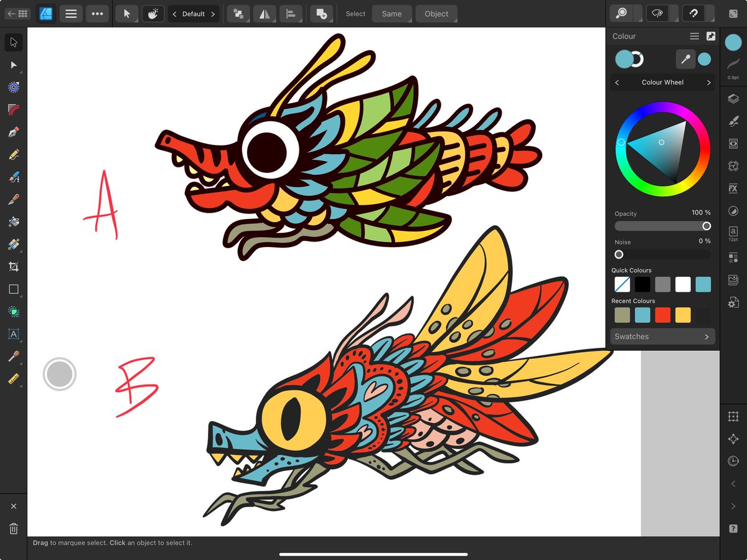Open the three-dots more options menu
The image size is (747, 560).
click(97, 13)
